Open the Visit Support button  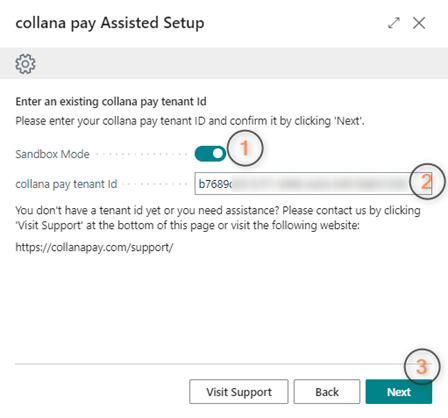[x=239, y=392]
